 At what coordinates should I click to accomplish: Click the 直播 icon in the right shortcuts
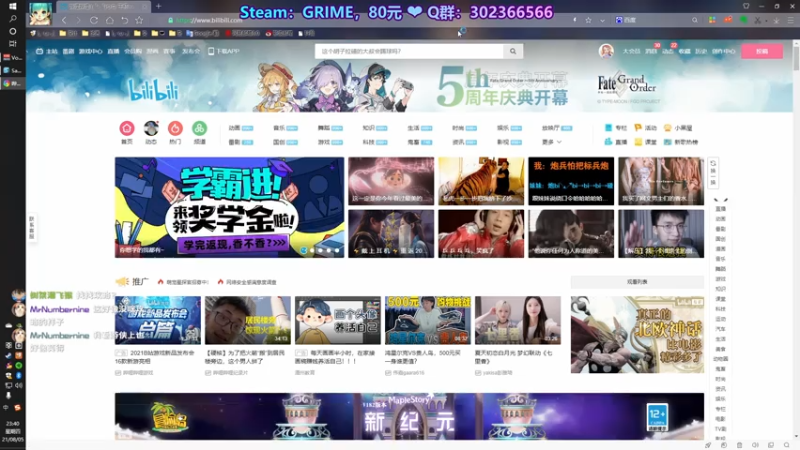615,142
